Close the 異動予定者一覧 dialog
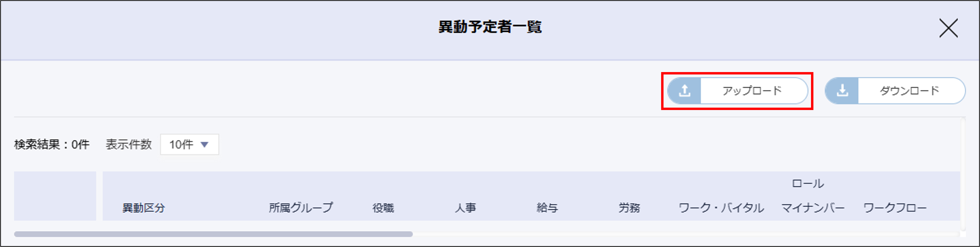Viewport: 980px width, 247px height. 948,28
